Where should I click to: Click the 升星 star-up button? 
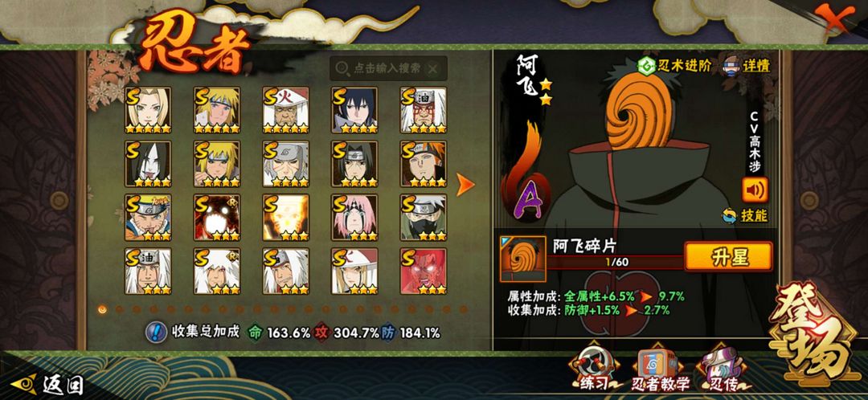(728, 256)
